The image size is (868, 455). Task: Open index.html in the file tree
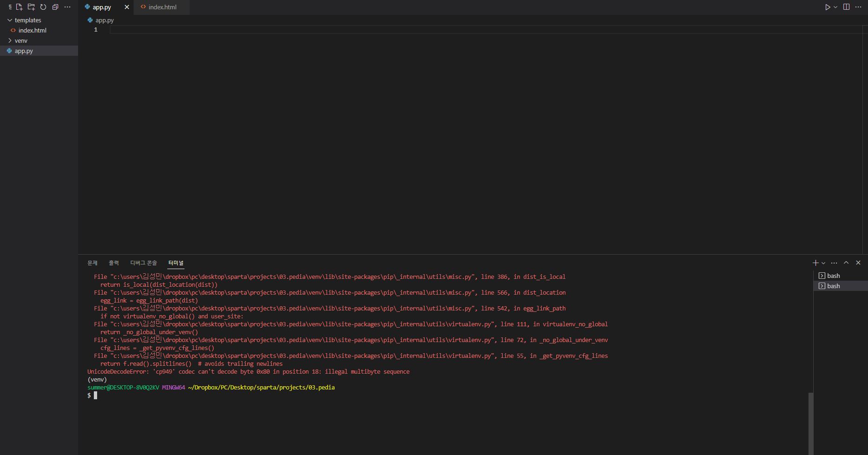[39, 30]
